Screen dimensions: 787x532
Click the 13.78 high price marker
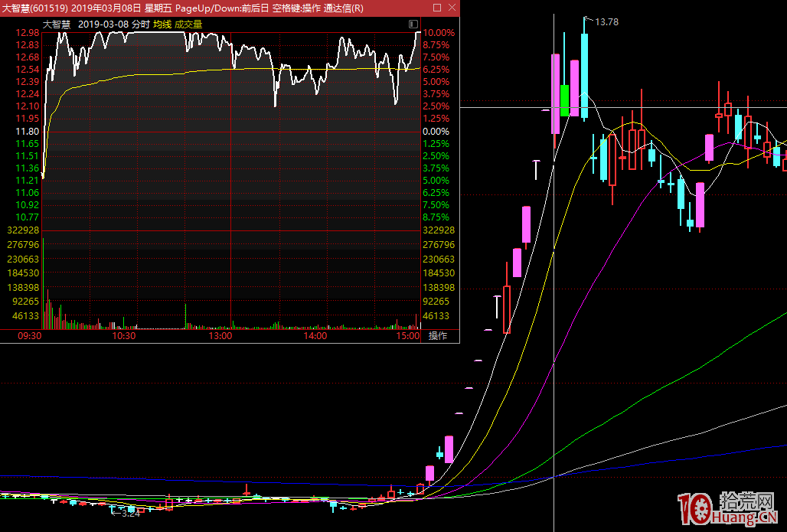(606, 22)
